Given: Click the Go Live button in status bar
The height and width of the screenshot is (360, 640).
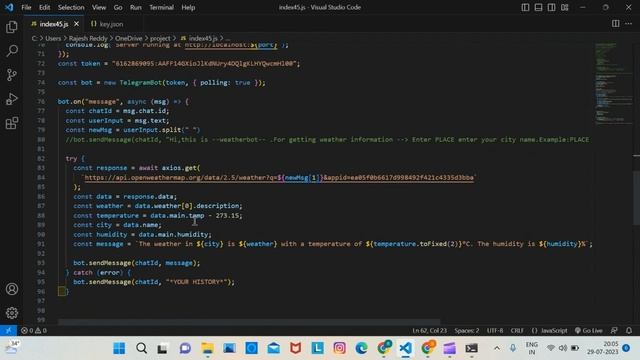Looking at the screenshot, I should [x=589, y=330].
